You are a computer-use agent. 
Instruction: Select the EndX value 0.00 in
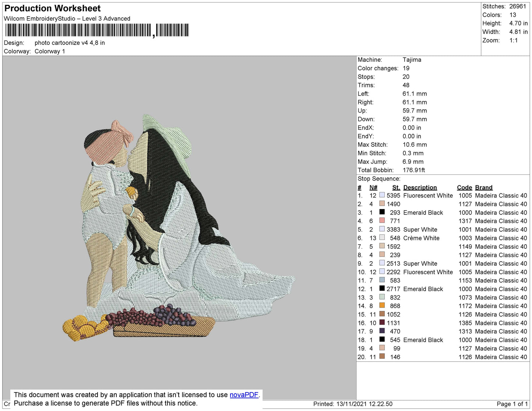(x=412, y=128)
